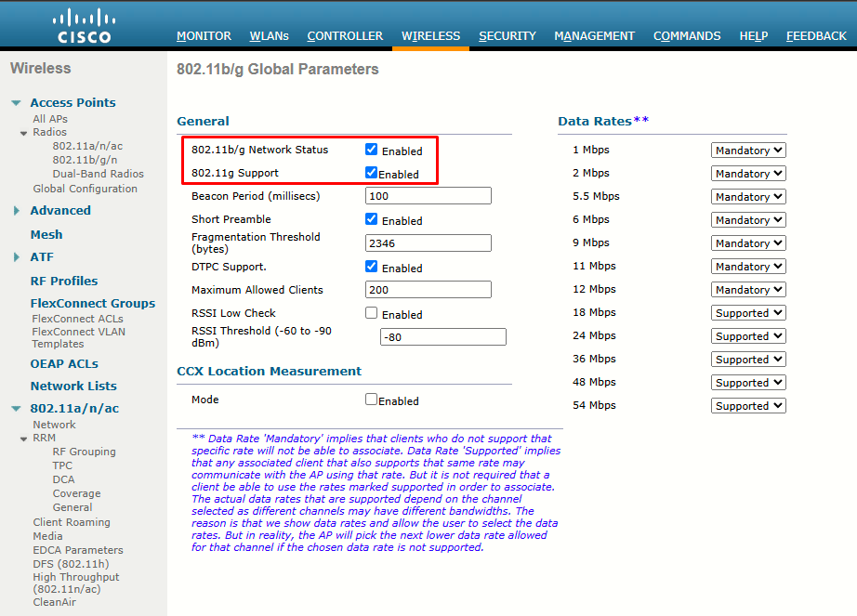Image resolution: width=857 pixels, height=616 pixels.
Task: Open the 18 Mbps data rate dropdown
Action: click(x=748, y=313)
